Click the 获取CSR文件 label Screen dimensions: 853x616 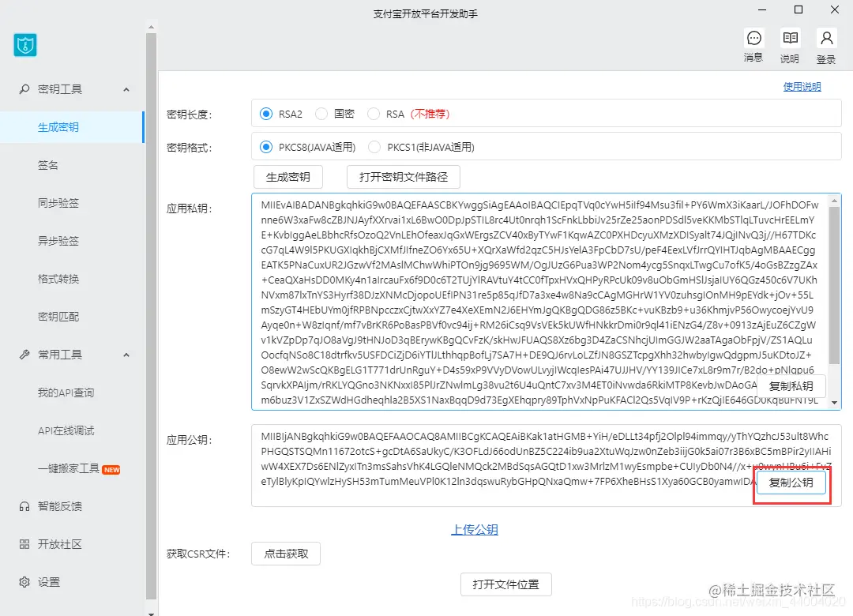click(x=198, y=554)
